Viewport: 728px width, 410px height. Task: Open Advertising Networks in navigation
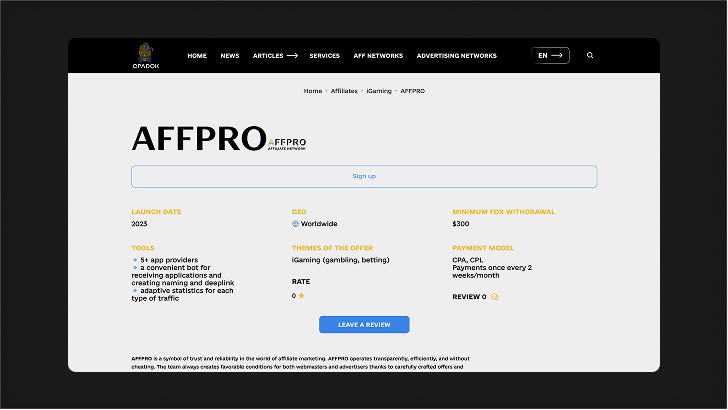pos(456,56)
